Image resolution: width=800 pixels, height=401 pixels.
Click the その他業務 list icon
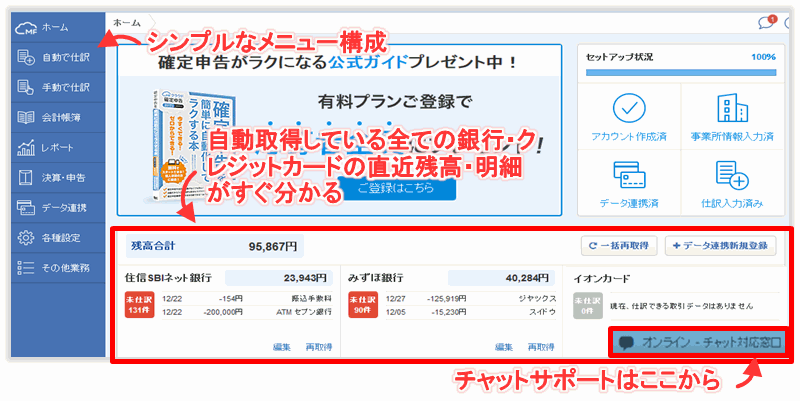(x=26, y=268)
